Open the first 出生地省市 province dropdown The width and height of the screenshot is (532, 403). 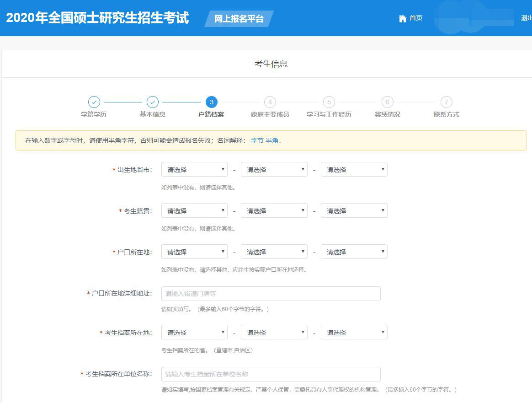pos(194,169)
